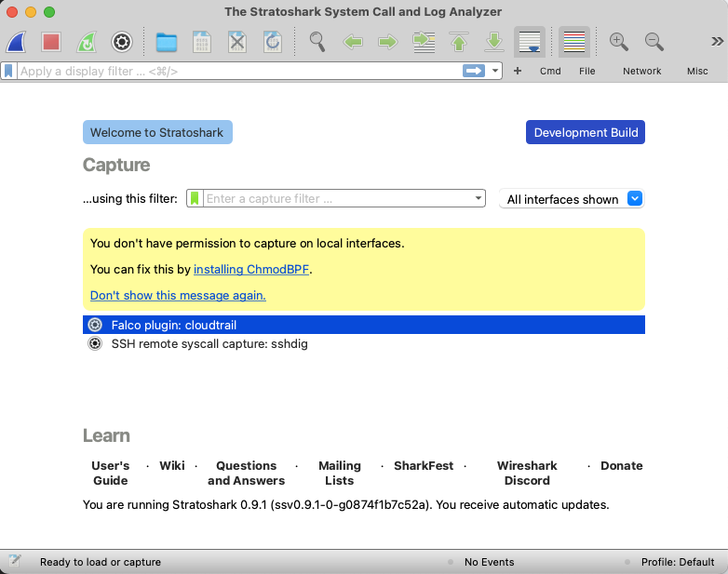Image resolution: width=728 pixels, height=574 pixels.
Task: Open a capture file with folder icon
Action: pos(167,42)
